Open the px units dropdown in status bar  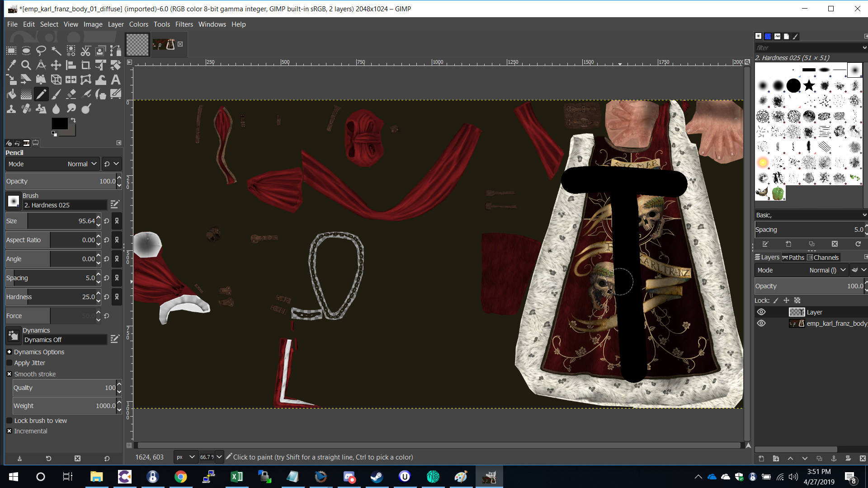pyautogui.click(x=186, y=457)
